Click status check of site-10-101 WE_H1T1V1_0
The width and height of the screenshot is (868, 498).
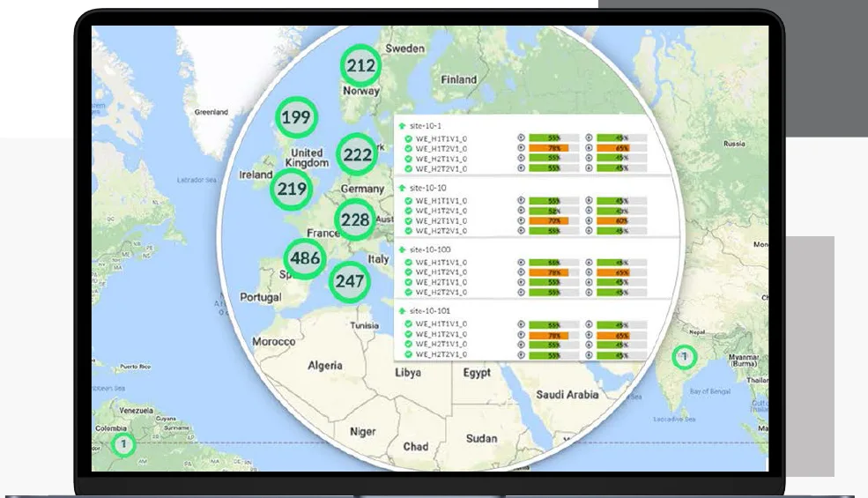coord(409,324)
